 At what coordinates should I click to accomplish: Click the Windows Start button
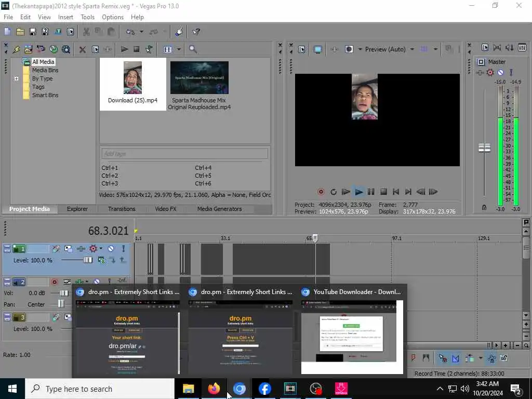tap(12, 389)
